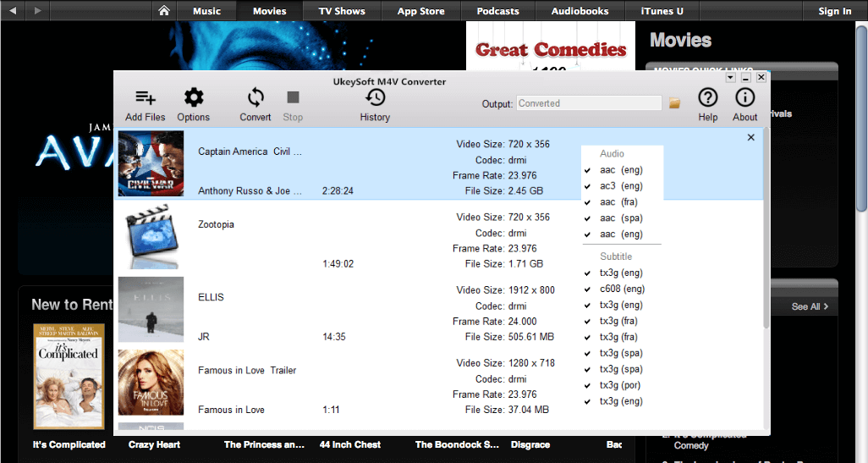868x463 pixels.
Task: Open the About info icon
Action: [744, 98]
